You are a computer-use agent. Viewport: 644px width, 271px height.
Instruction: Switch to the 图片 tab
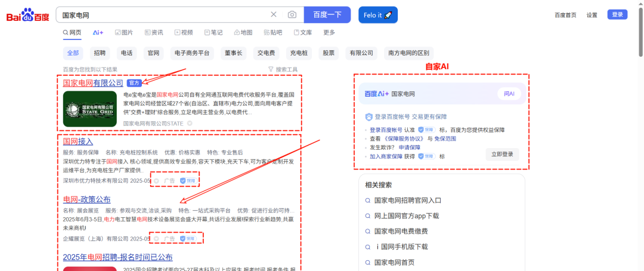124,32
